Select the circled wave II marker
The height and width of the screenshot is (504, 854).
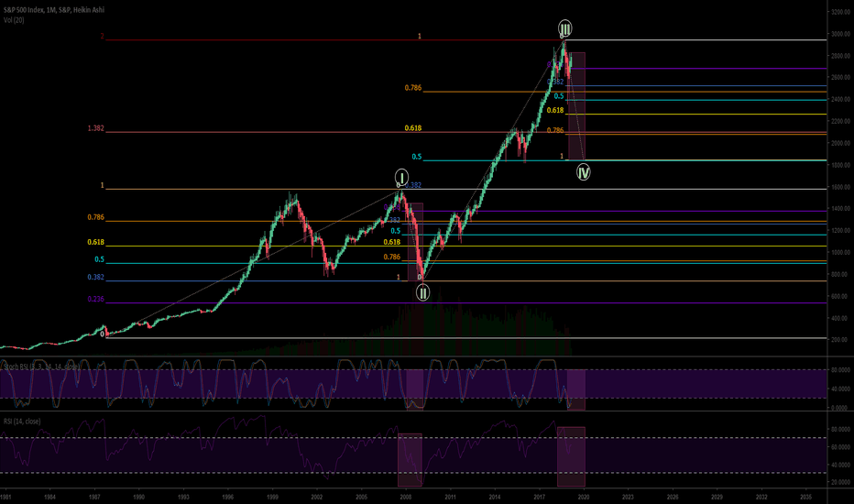coord(422,293)
